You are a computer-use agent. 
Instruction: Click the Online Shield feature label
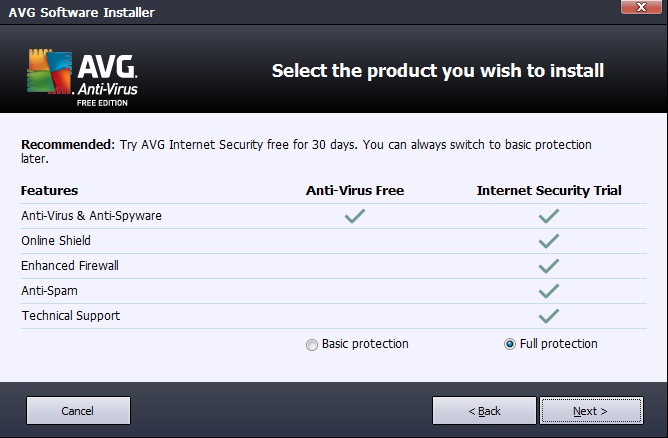tap(56, 241)
